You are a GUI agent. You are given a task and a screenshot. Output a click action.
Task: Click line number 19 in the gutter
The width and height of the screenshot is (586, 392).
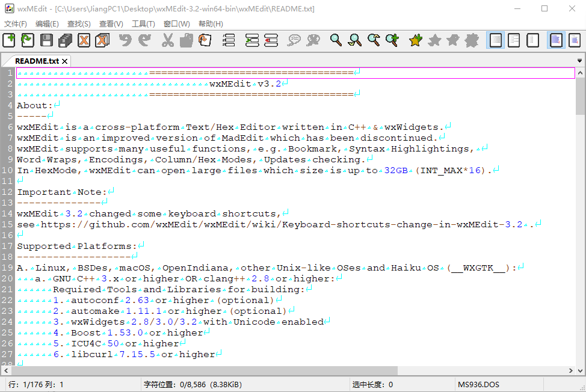click(x=7, y=268)
